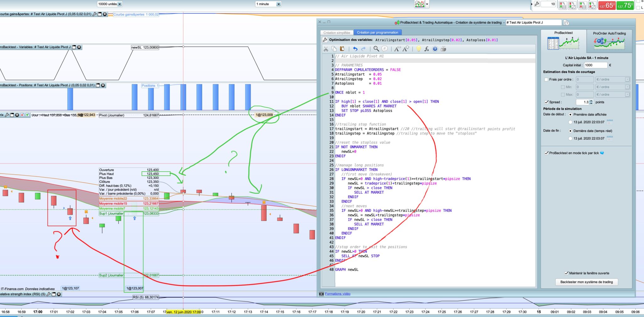
Task: Switch to Création simplifiée tab
Action: 336,32
